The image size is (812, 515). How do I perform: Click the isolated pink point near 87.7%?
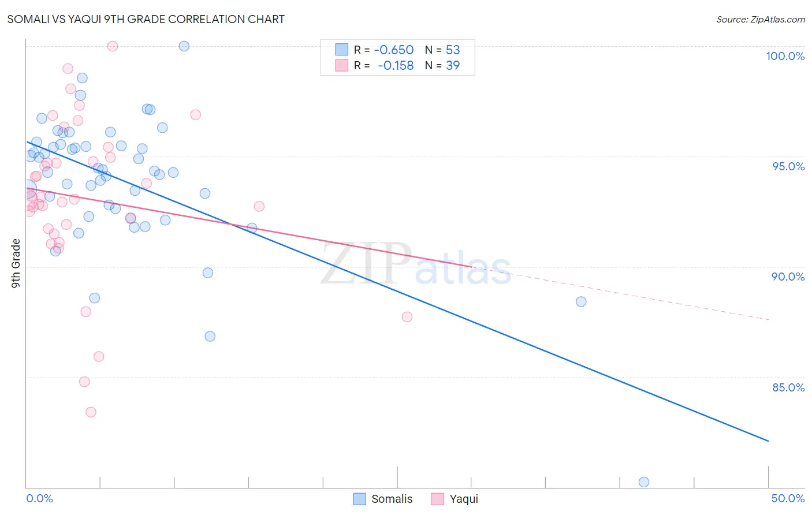pos(407,317)
